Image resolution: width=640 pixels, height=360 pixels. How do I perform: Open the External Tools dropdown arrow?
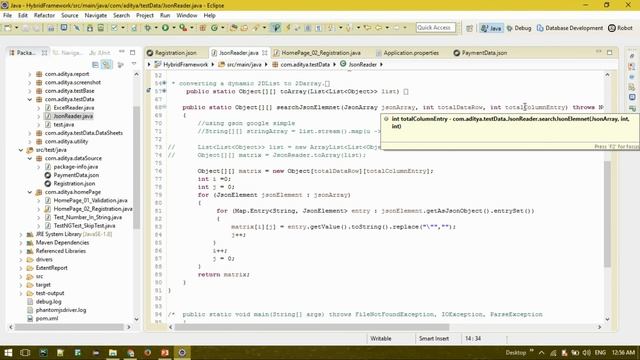point(191,28)
